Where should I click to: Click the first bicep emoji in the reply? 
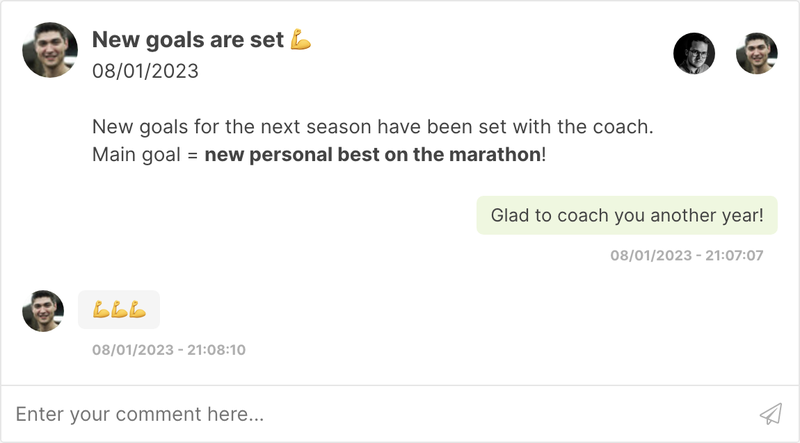click(101, 309)
